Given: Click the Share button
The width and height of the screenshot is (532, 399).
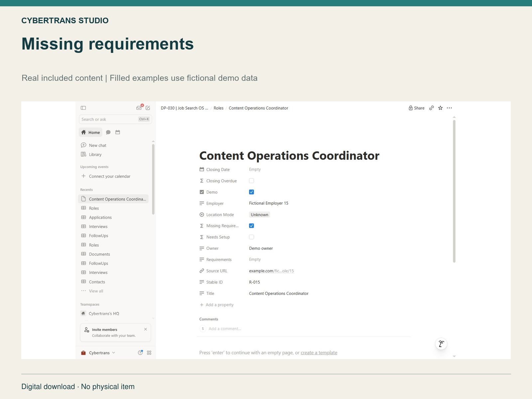Looking at the screenshot, I should click(x=417, y=108).
